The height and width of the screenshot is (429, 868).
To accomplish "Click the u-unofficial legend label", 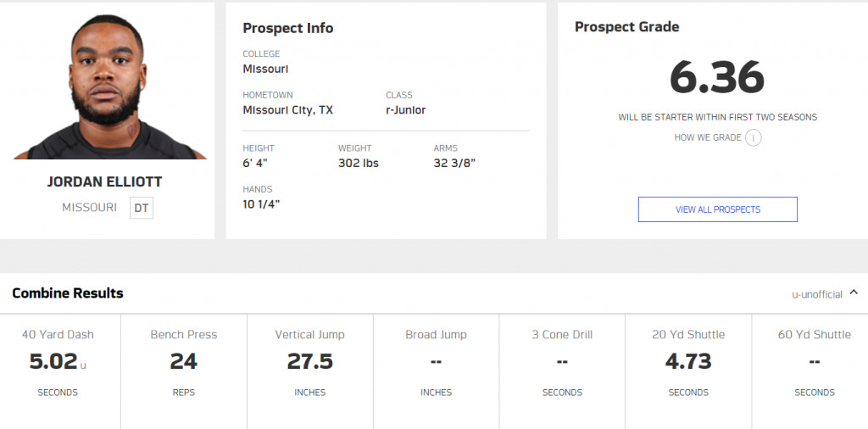I will pyautogui.click(x=817, y=294).
